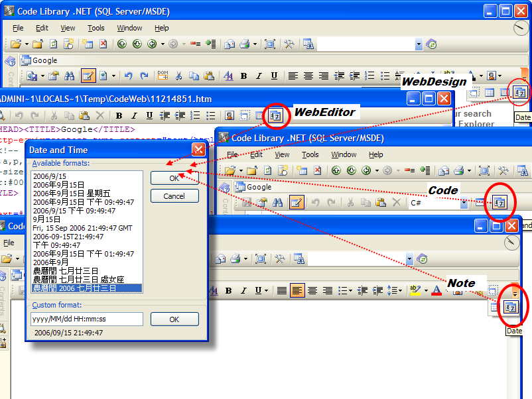Screen dimensions: 532x399
Task: Click the binoculars Find icon in the C# code window
Action: pos(277,203)
